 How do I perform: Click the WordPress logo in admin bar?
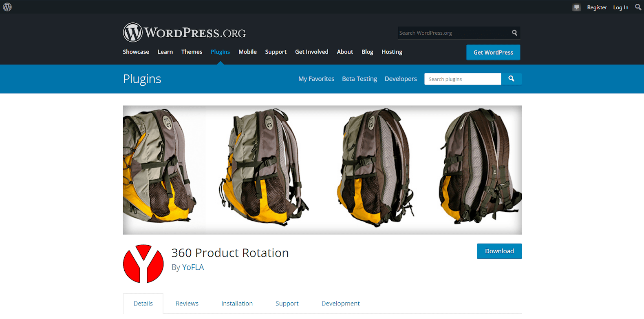coord(7,7)
